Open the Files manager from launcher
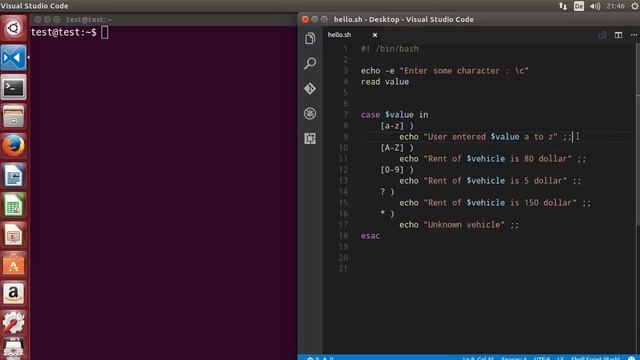 pos(13,116)
